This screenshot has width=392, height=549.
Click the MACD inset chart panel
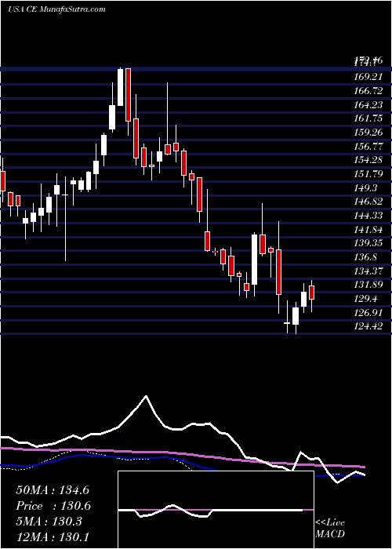point(216,510)
